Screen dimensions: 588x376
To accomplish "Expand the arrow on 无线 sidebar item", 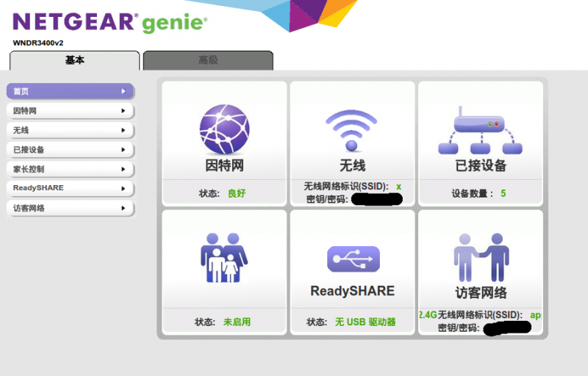I will tap(123, 130).
